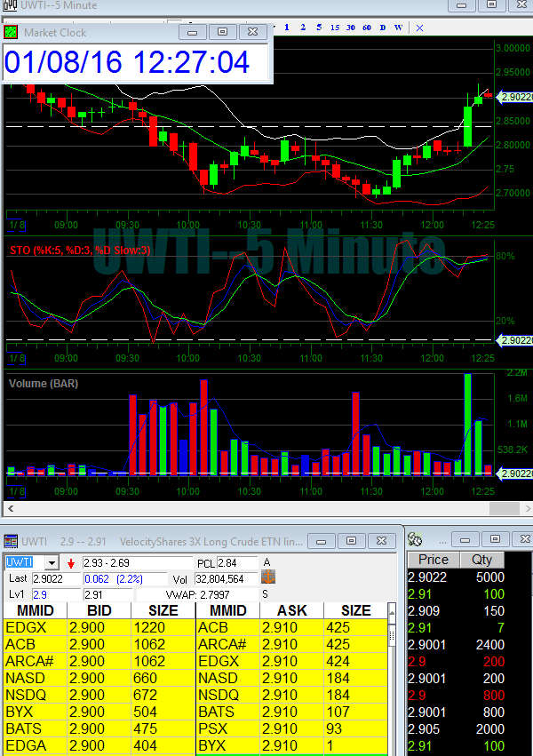Click the ask-side SIZE column header

355,610
